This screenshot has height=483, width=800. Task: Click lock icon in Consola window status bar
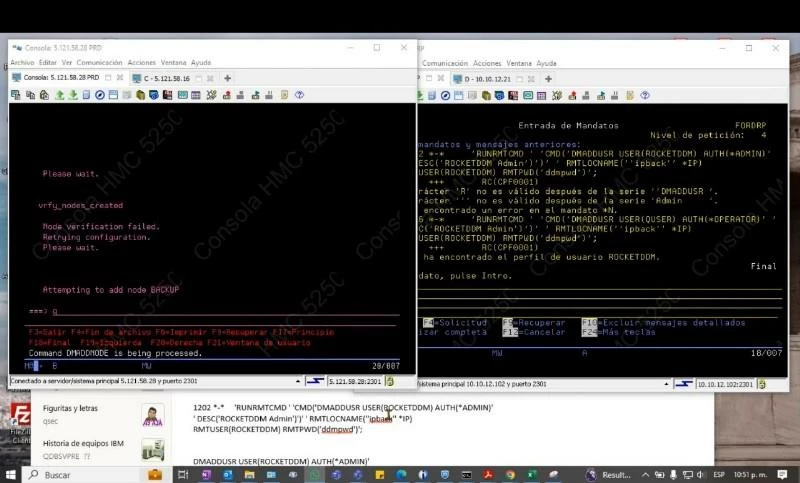390,381
